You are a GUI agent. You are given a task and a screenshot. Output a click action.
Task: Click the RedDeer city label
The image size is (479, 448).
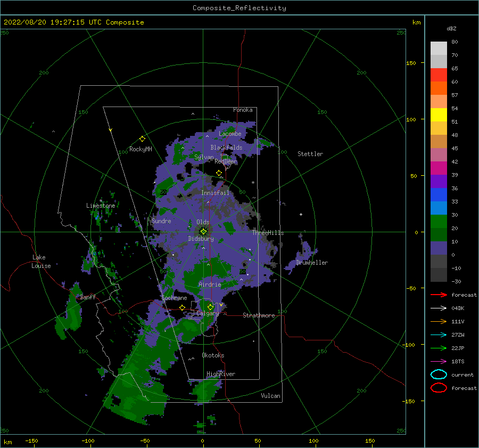(226, 161)
